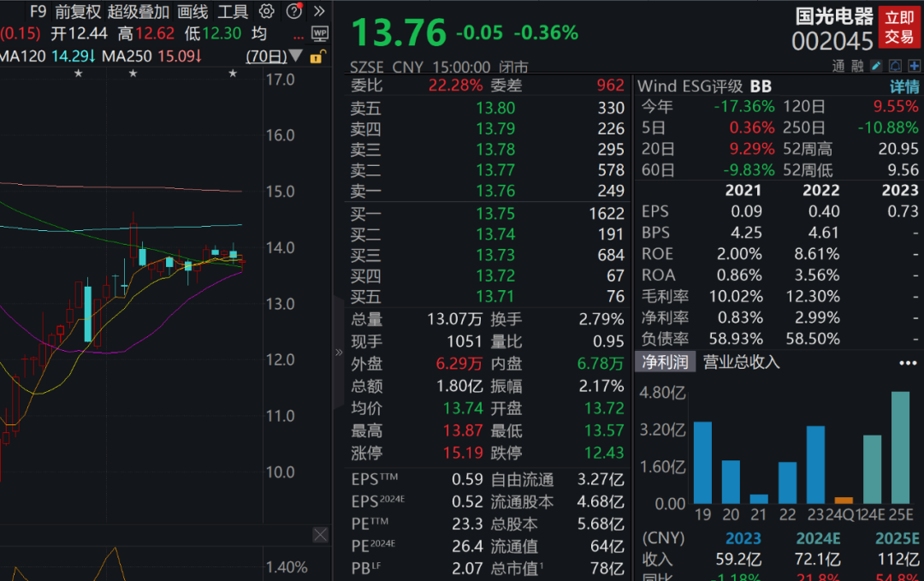This screenshot has width=924, height=581.
Task: Switch to the 营业总收入 tab
Action: (x=741, y=362)
